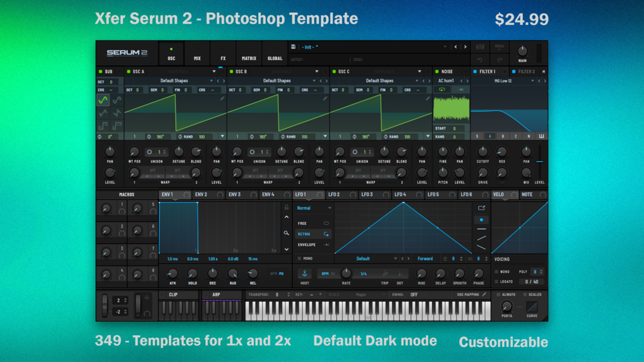Click the envelope scroll up chevron
This screenshot has width=644, height=362.
pos(286,217)
